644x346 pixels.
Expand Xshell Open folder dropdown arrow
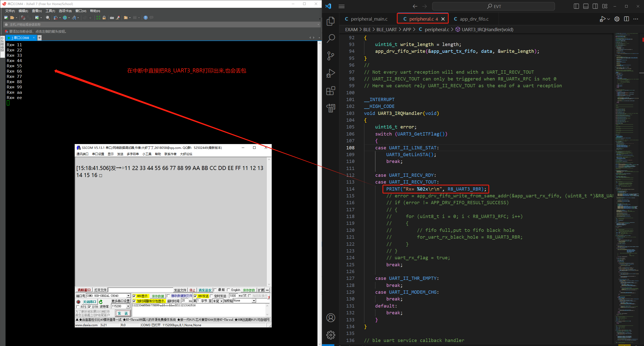point(16,18)
